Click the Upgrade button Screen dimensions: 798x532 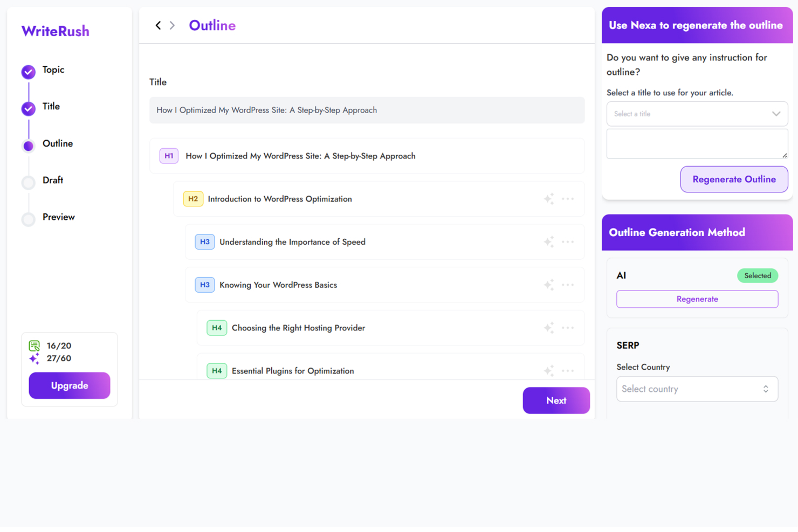click(x=69, y=385)
